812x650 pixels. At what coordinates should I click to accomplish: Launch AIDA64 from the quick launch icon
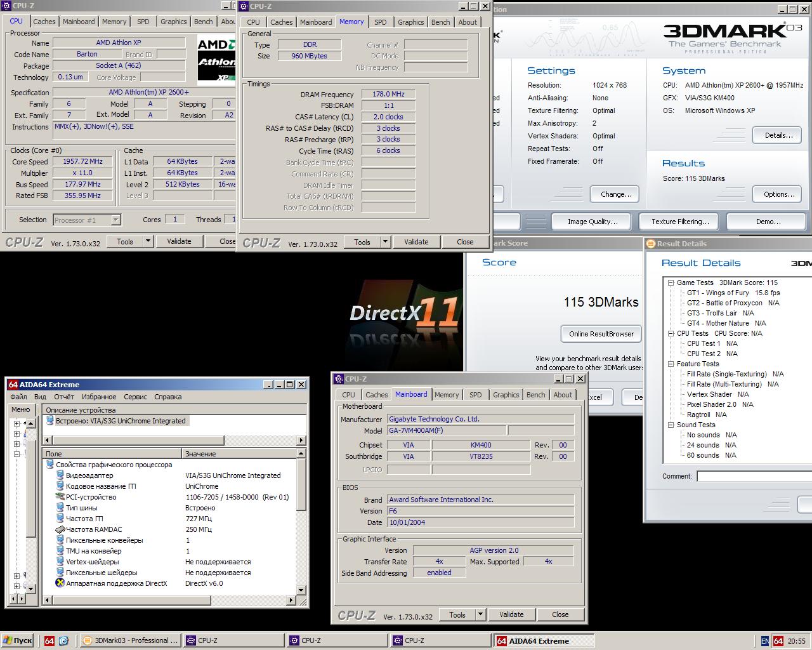coord(49,641)
